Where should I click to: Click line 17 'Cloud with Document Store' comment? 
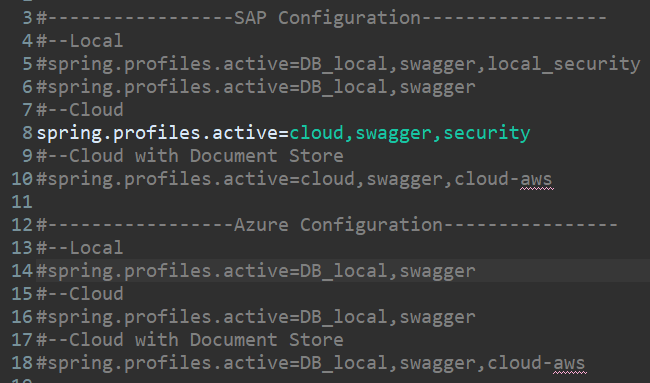pyautogui.click(x=190, y=340)
